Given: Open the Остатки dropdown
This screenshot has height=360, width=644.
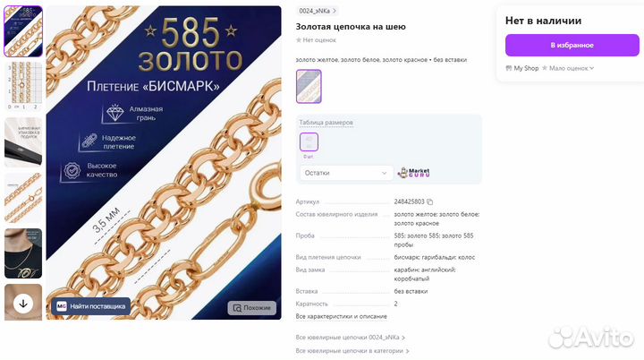Looking at the screenshot, I should (346, 173).
